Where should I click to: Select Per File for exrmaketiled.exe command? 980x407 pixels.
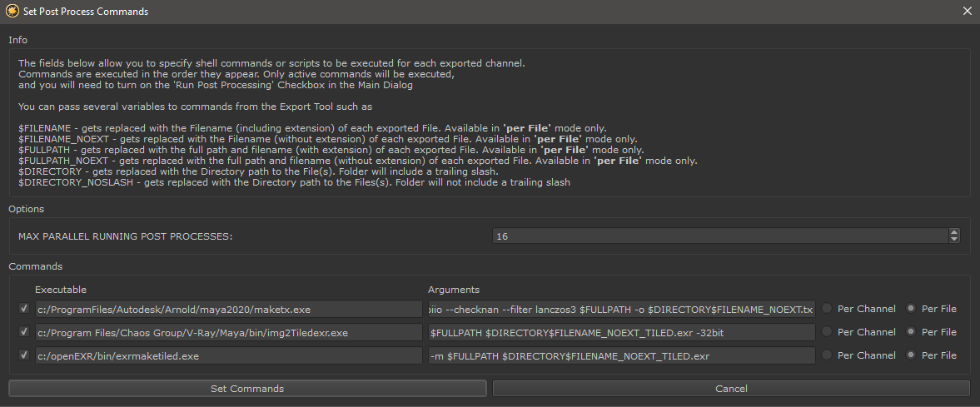(x=912, y=355)
